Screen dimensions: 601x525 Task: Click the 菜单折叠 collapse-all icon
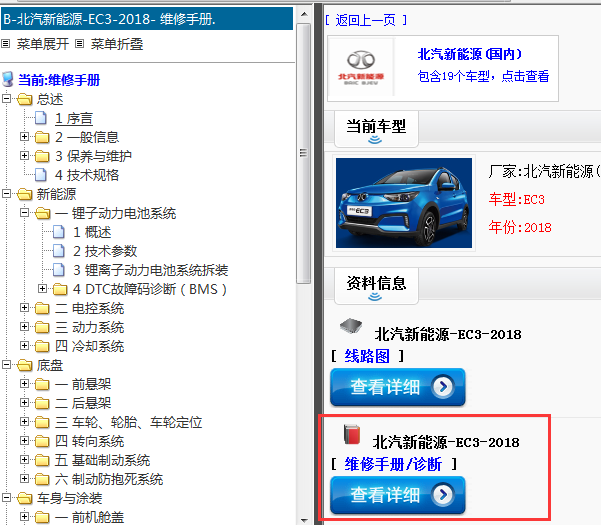(x=79, y=44)
